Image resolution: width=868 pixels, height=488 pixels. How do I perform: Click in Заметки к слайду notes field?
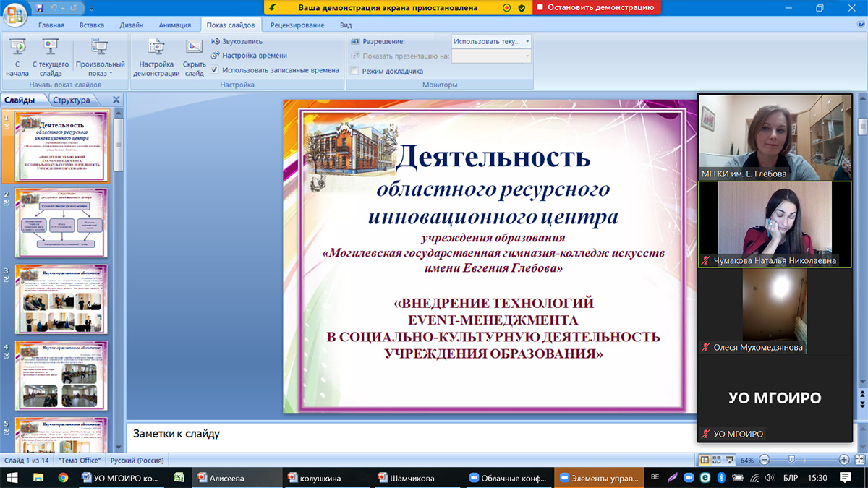pyautogui.click(x=410, y=434)
